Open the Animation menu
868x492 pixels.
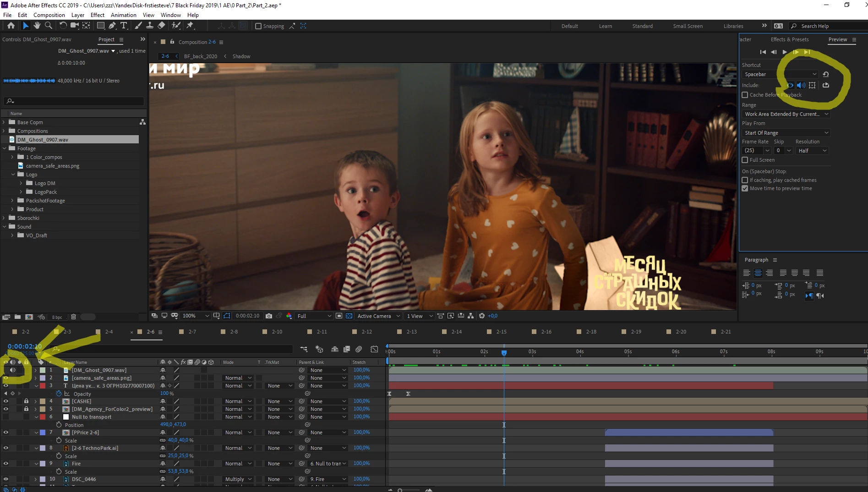pos(123,15)
